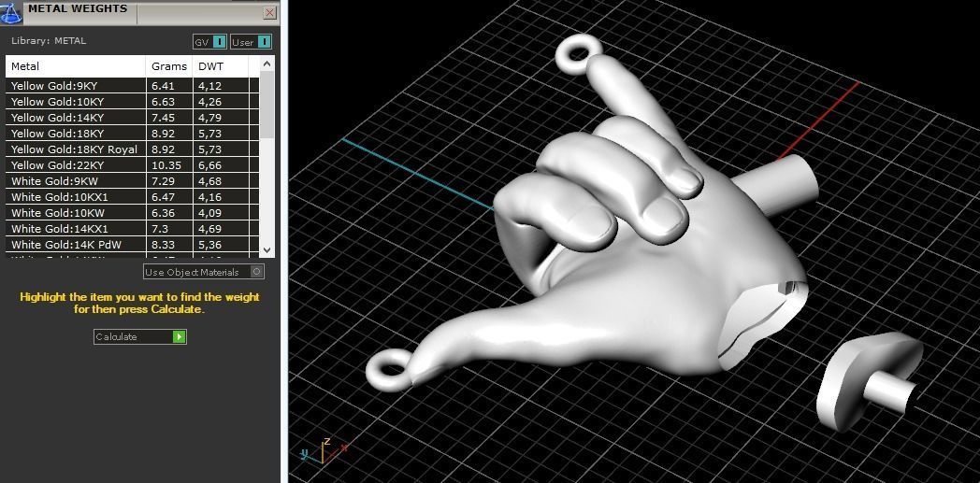Image resolution: width=980 pixels, height=483 pixels.
Task: Select the Yellow Gold:14KY row
Action: [132, 118]
